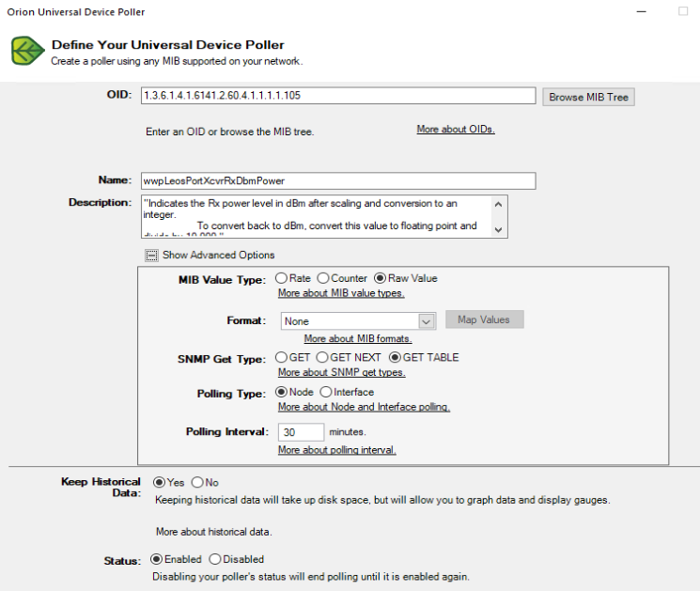Open More about SNMP get types link
This screenshot has width=700, height=591.
(341, 372)
